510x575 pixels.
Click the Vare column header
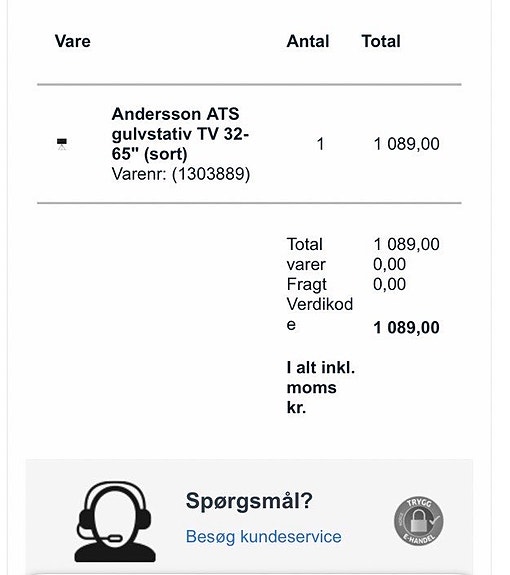tap(73, 41)
